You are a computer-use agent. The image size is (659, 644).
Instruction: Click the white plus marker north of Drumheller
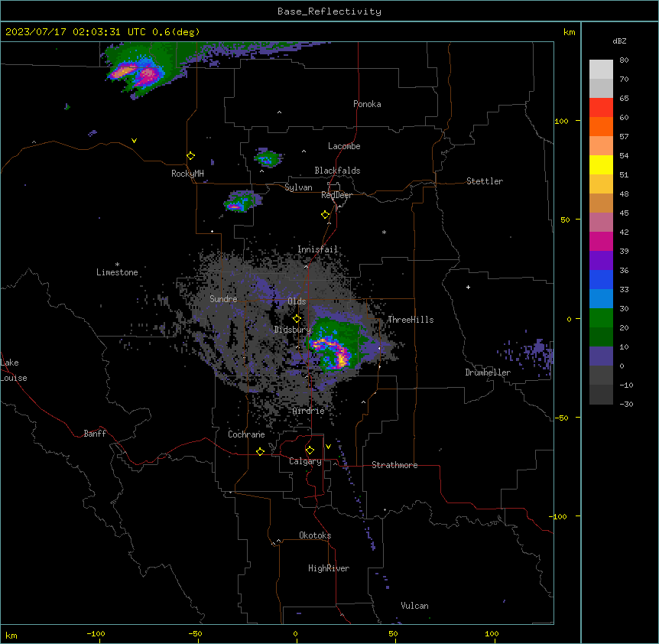(x=468, y=287)
